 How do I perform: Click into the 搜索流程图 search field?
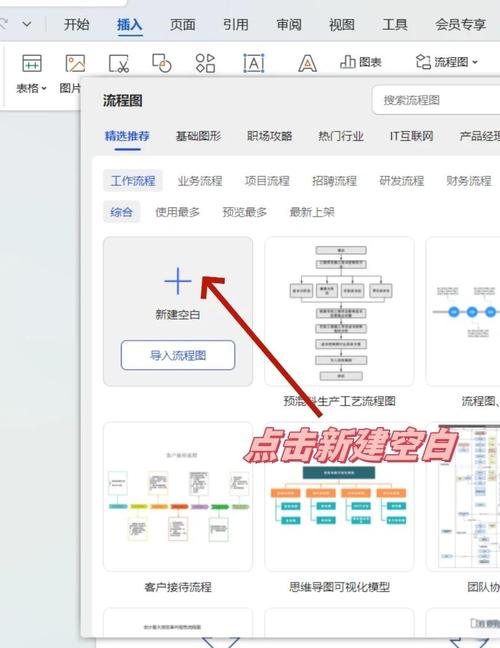[436, 100]
